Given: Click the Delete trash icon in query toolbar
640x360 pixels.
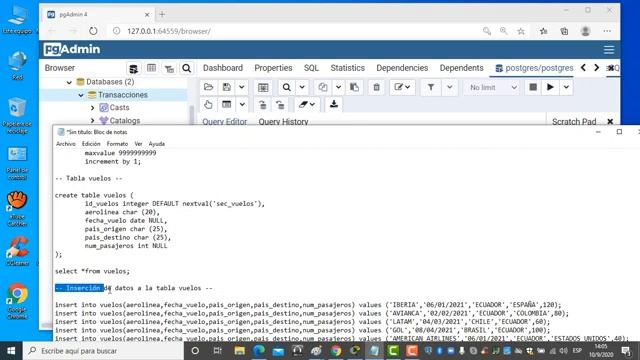Looking at the screenshot, I should pos(376,87).
